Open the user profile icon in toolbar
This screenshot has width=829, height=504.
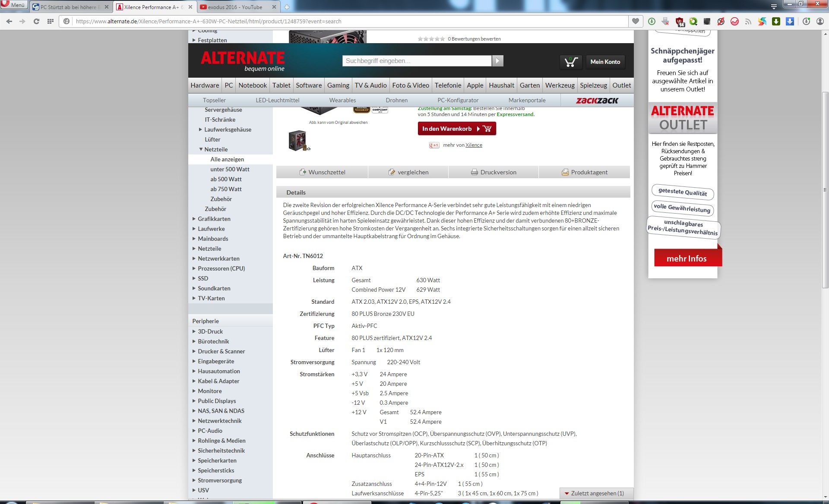820,21
